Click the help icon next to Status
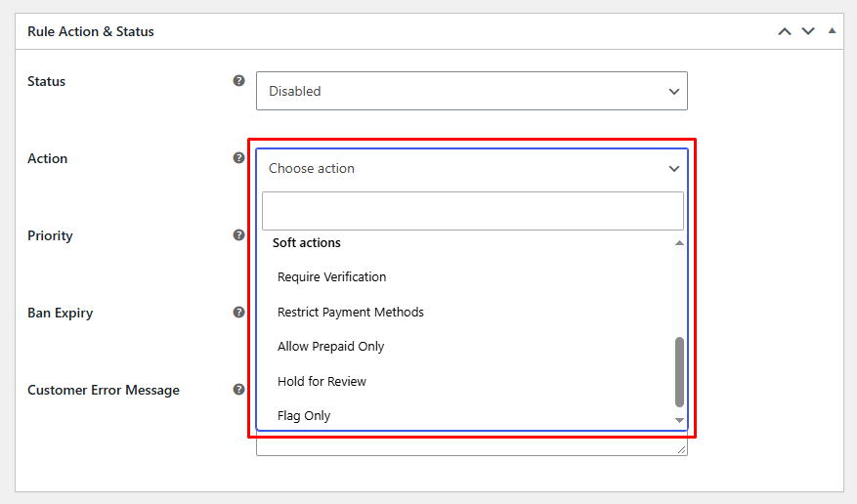Screen dimensions: 857x504 tap(238, 81)
